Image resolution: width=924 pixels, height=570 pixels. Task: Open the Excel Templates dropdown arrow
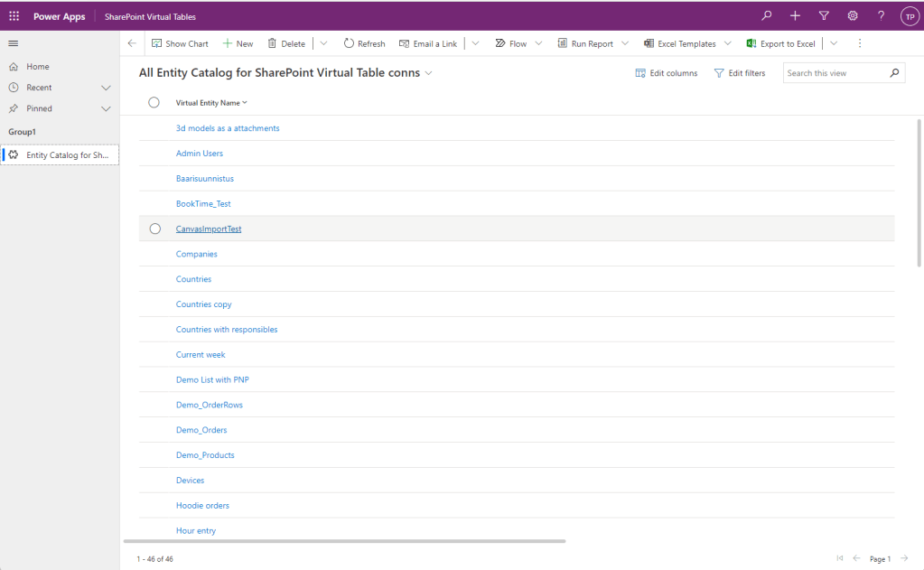pyautogui.click(x=728, y=43)
